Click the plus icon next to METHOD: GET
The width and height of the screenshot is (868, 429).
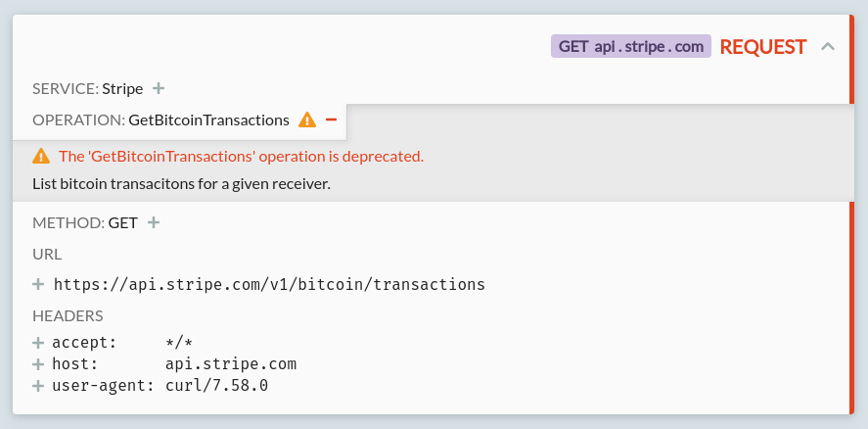[153, 222]
